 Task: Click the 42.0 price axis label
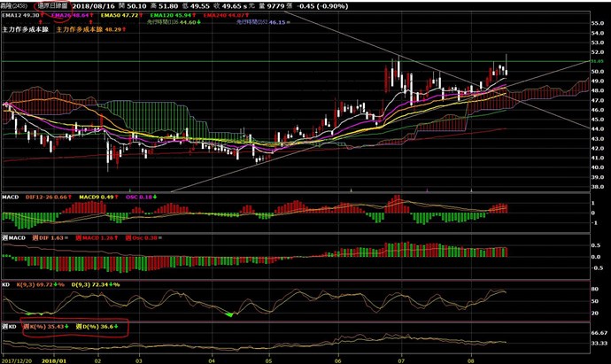pos(598,149)
